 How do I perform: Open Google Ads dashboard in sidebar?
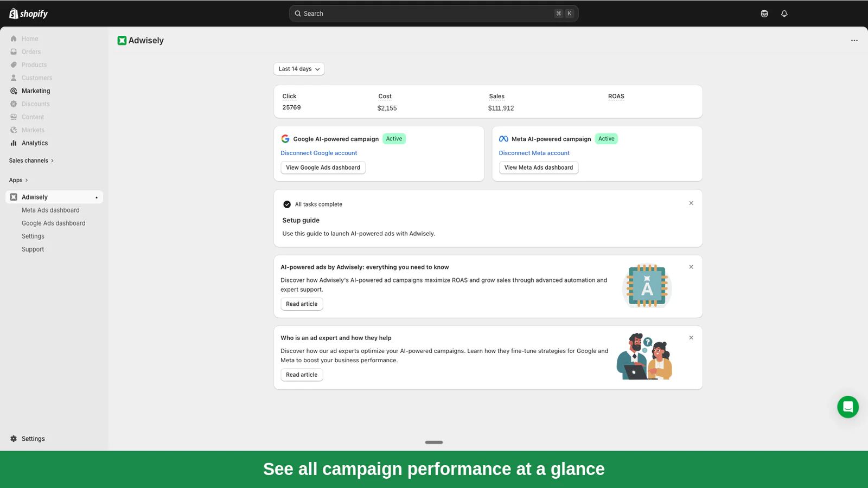tap(54, 223)
